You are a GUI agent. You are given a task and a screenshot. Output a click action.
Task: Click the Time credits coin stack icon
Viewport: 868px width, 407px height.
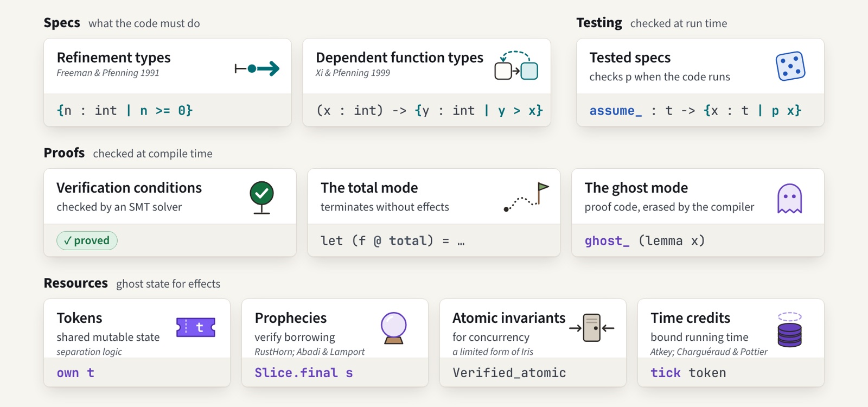click(x=789, y=329)
